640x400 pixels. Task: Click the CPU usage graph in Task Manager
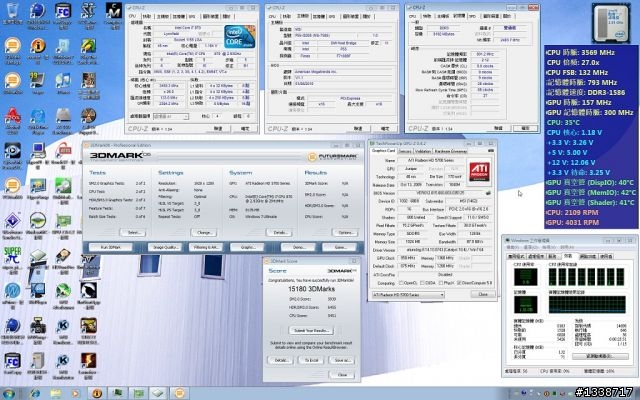coord(525,277)
